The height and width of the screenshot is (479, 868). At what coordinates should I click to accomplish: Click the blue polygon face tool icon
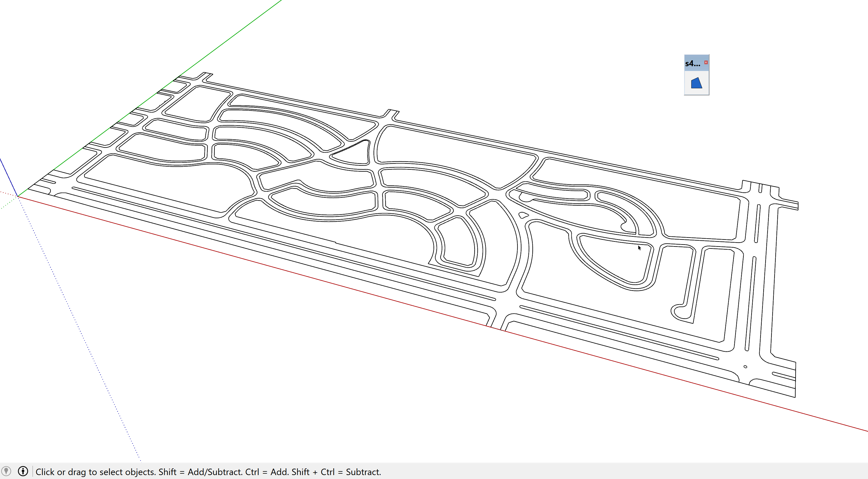pyautogui.click(x=696, y=83)
